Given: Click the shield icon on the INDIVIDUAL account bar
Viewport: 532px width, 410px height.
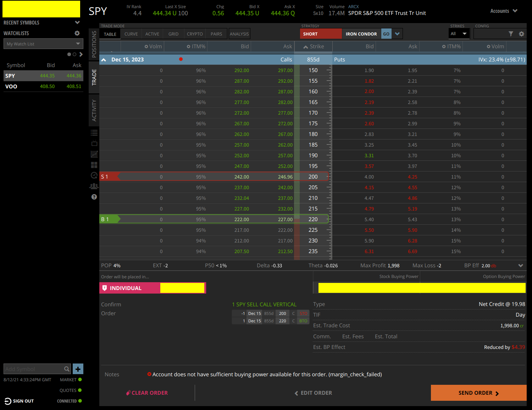Looking at the screenshot, I should click(105, 288).
